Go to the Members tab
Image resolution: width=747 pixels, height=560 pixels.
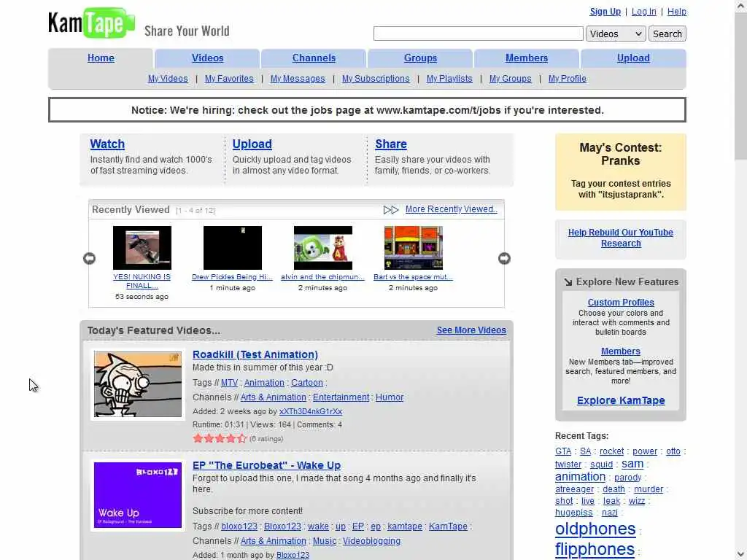527,58
